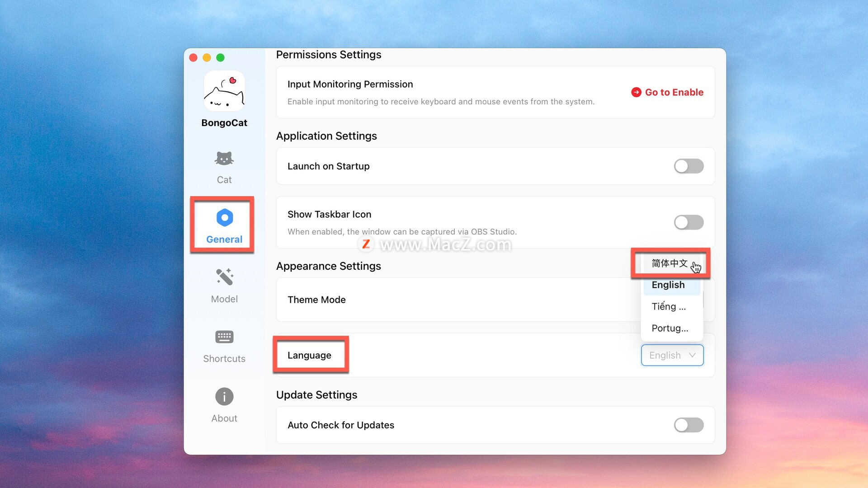The width and height of the screenshot is (868, 488).
Task: Enable Auto Check for Updates toggle
Action: coord(689,425)
